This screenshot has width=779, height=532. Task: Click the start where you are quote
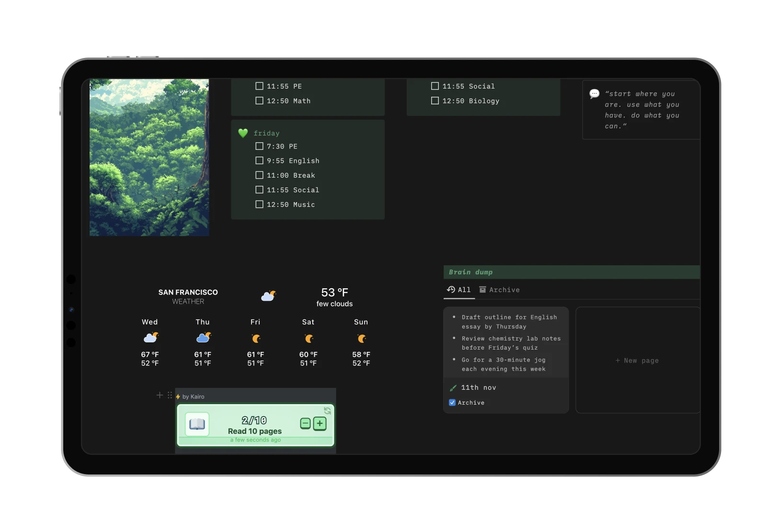click(x=642, y=110)
